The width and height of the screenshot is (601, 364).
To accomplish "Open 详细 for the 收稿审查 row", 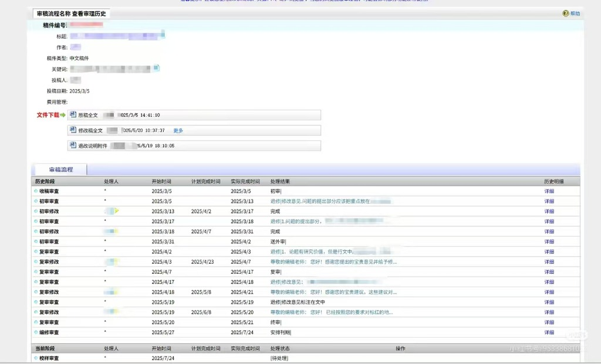I will pos(549,191).
